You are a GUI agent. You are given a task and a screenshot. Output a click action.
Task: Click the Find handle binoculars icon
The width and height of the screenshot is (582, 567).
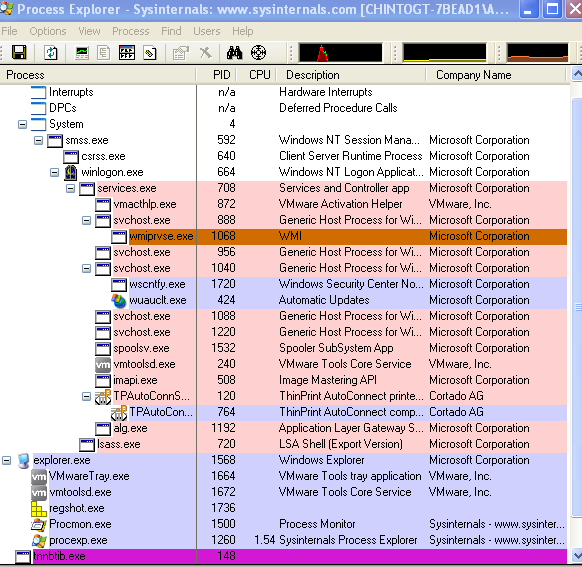234,53
